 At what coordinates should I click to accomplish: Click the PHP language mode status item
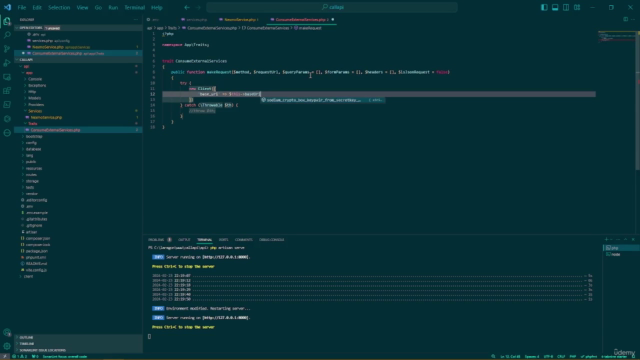click(x=573, y=356)
